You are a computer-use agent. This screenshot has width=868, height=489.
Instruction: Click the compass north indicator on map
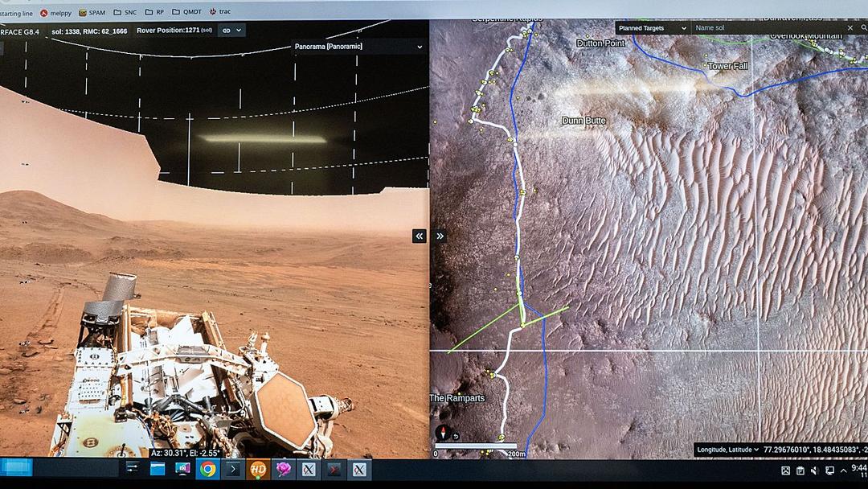pos(442,433)
